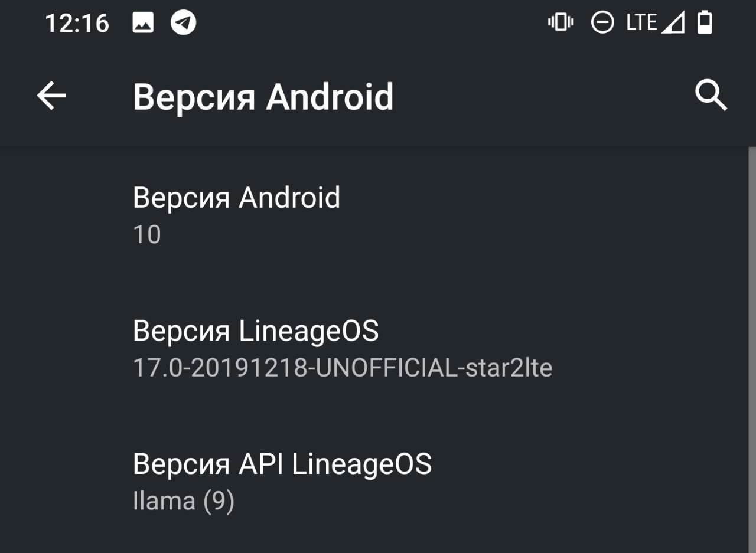Tap the 12:16 clock in status bar
Viewport: 756px width, 553px height.
pos(77,24)
